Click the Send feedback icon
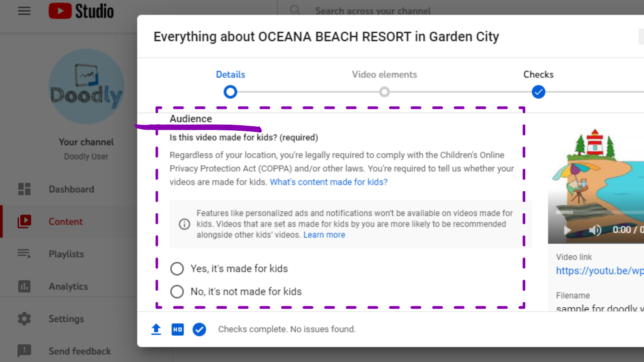 point(24,351)
